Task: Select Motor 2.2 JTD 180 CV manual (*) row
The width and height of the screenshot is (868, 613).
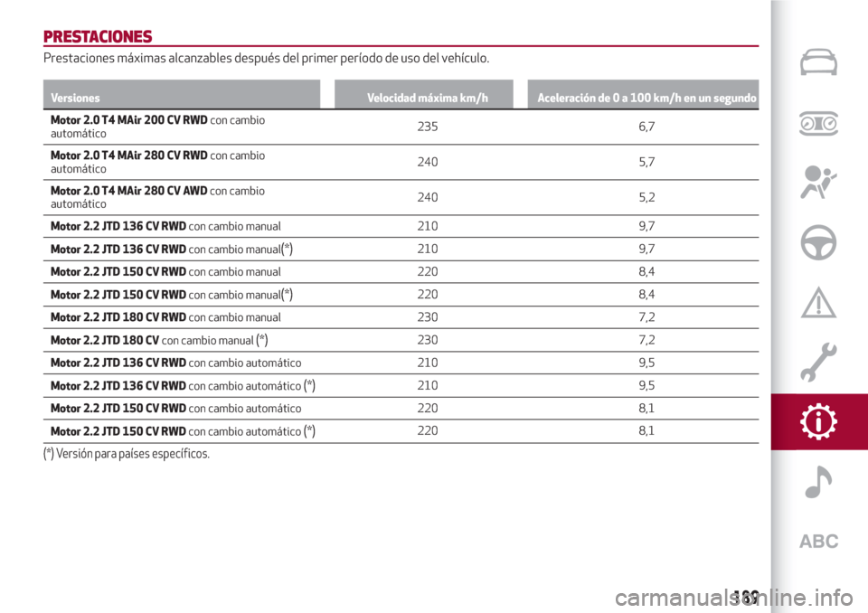Action: (401, 340)
